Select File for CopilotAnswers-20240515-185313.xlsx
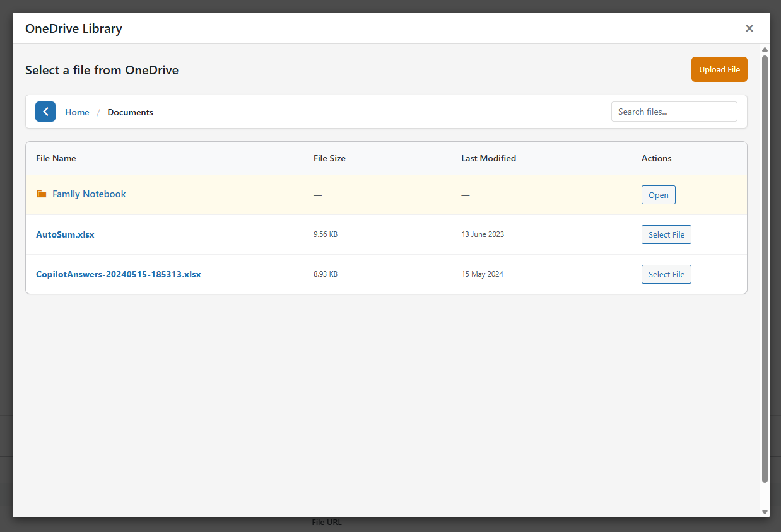Image resolution: width=781 pixels, height=532 pixels. 666,274
